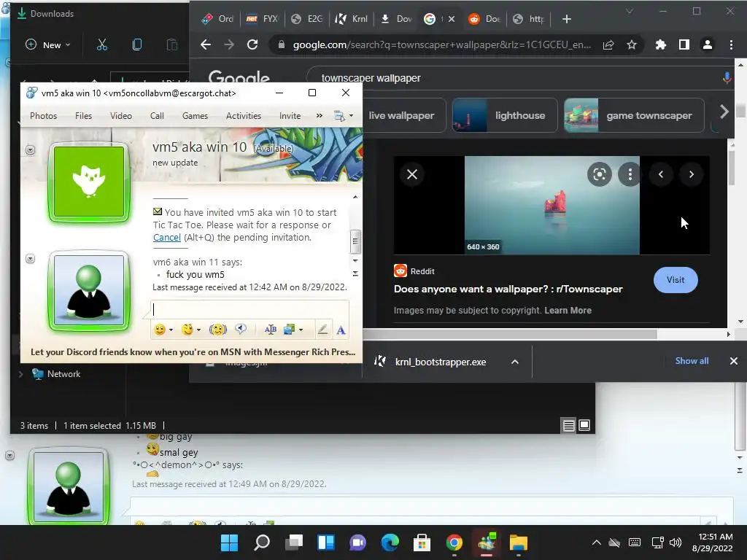
Task: Show previous image in preview
Action: click(661, 174)
